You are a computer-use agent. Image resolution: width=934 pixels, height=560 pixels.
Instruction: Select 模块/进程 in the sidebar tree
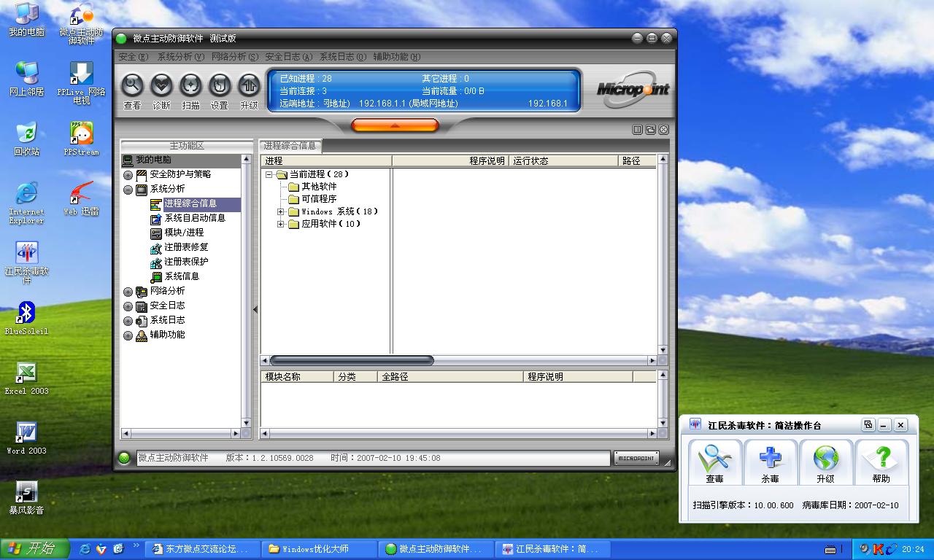(x=177, y=233)
